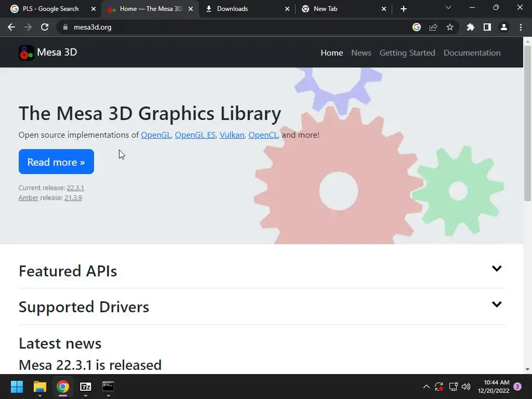Open 7-Zip from the taskbar

tap(86, 387)
